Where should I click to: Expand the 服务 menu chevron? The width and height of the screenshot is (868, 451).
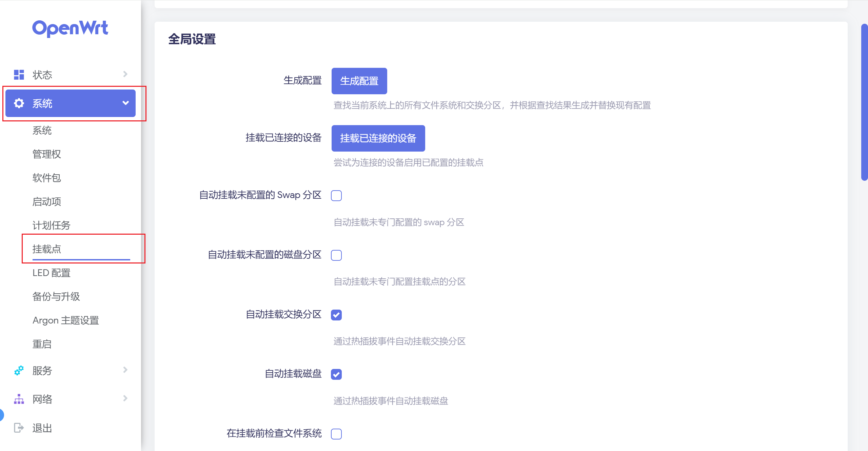pos(125,370)
